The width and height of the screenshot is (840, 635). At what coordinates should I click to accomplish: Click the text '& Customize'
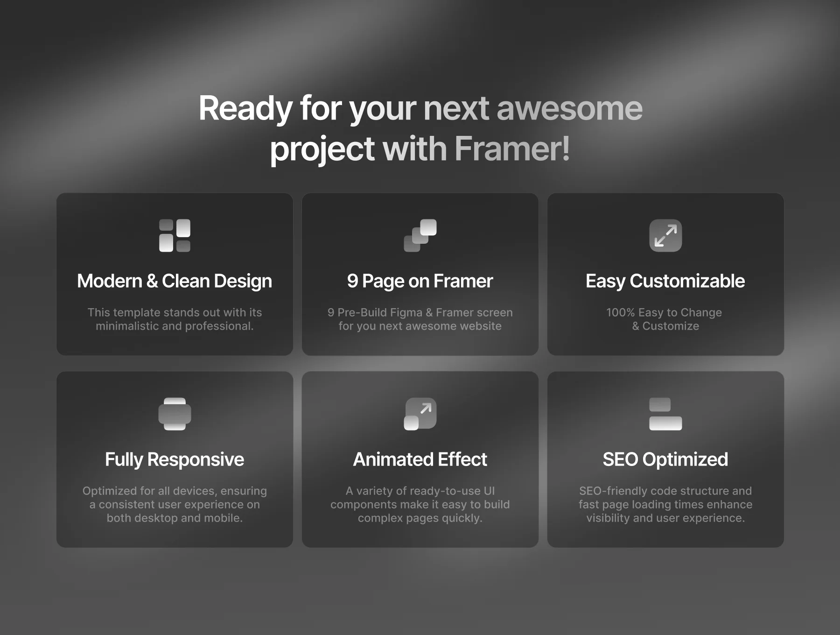(x=665, y=326)
